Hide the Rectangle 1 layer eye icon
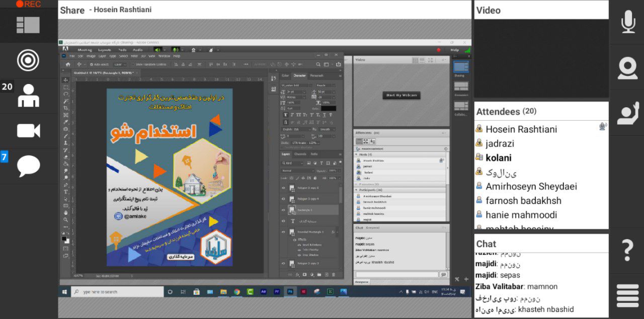The image size is (644, 319). pos(283,210)
